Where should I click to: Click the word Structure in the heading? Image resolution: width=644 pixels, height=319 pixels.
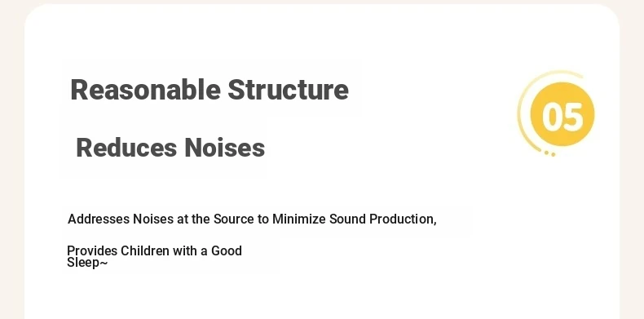click(x=289, y=90)
